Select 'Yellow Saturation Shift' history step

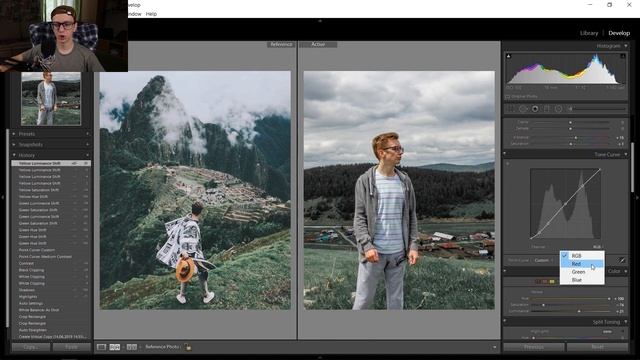click(51, 190)
